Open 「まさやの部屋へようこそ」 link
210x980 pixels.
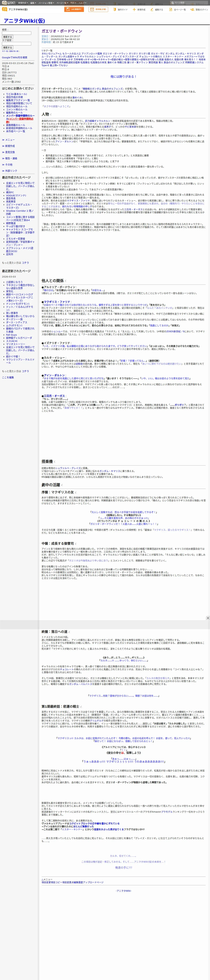(56, 106)
